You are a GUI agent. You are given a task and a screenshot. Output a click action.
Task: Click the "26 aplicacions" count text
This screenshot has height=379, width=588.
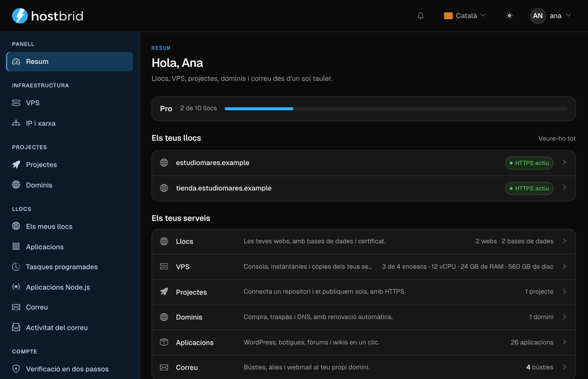tap(532, 342)
